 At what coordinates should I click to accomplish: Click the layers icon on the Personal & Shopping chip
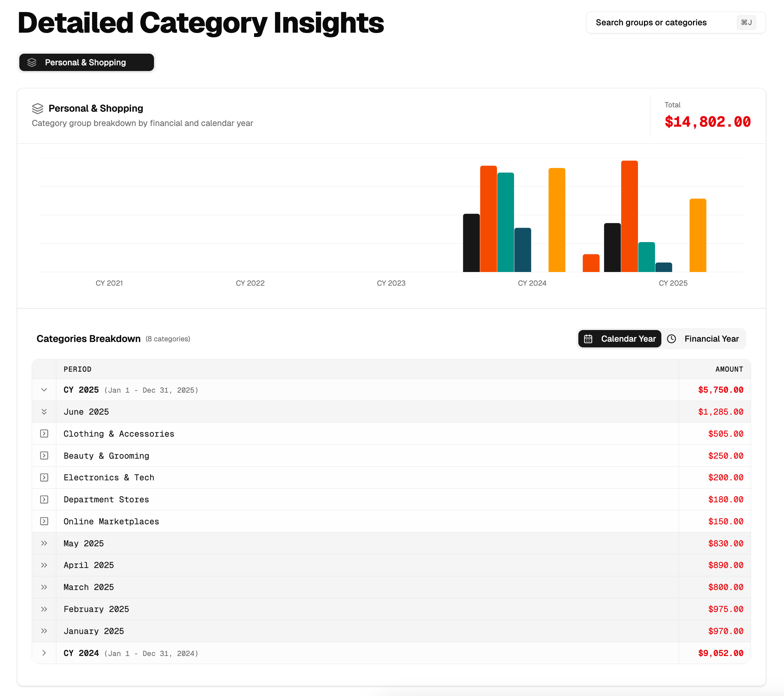click(x=32, y=62)
